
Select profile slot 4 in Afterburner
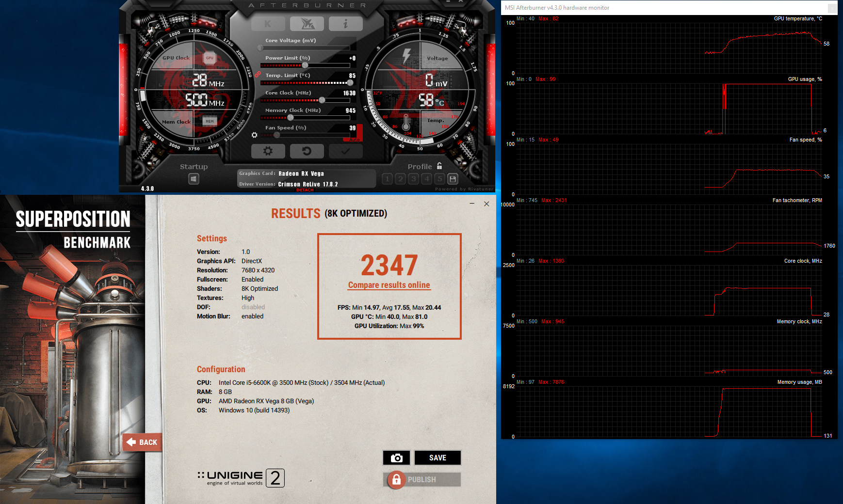[x=427, y=179]
